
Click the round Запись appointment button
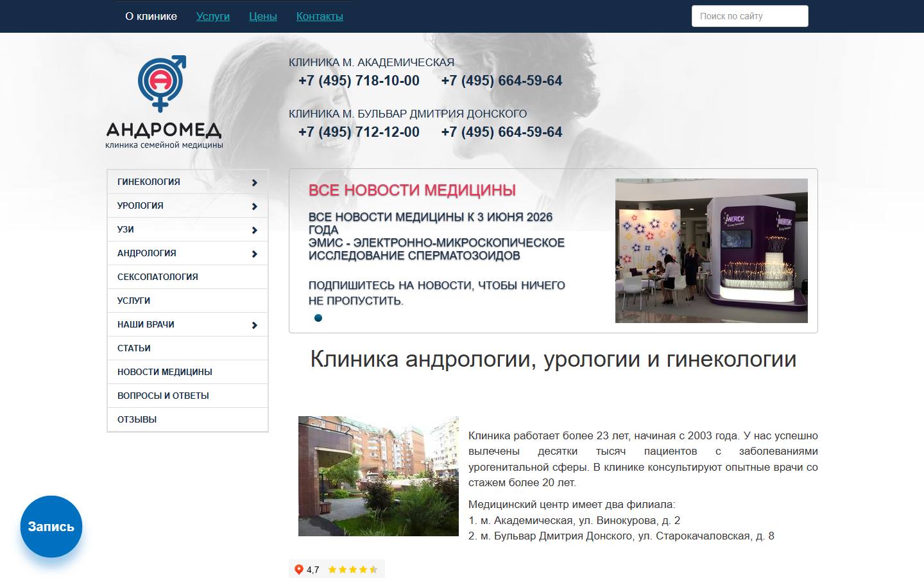(x=51, y=527)
